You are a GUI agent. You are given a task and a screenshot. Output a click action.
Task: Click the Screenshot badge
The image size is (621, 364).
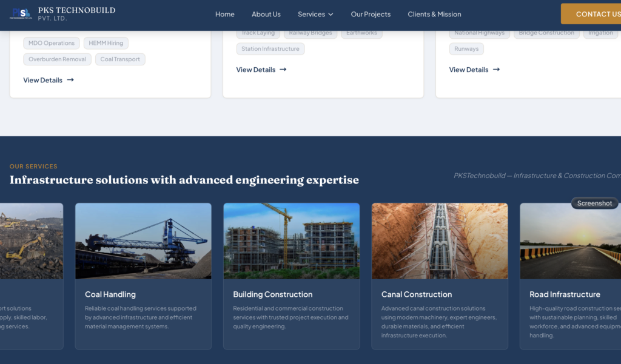click(x=594, y=203)
